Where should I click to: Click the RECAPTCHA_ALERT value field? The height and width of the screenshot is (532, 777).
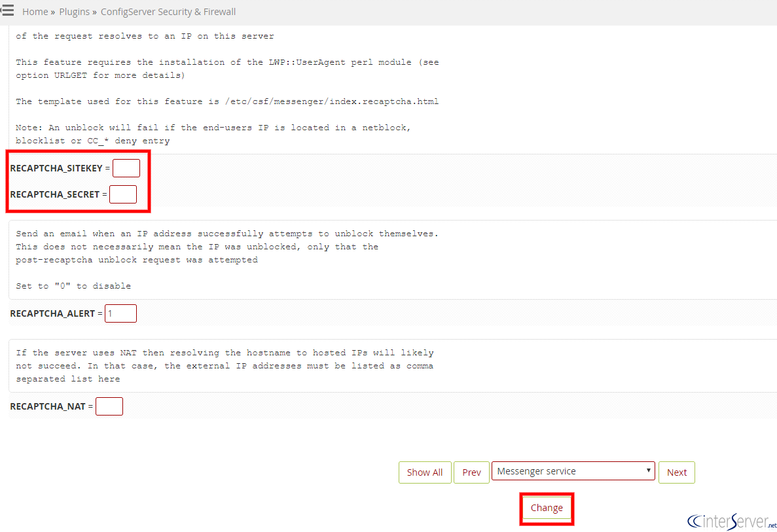point(120,313)
